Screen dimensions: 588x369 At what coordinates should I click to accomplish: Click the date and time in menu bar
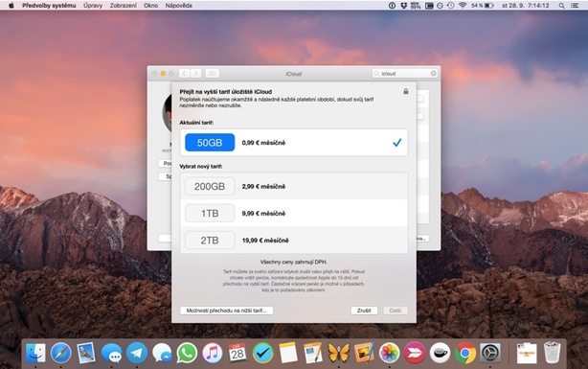click(526, 5)
